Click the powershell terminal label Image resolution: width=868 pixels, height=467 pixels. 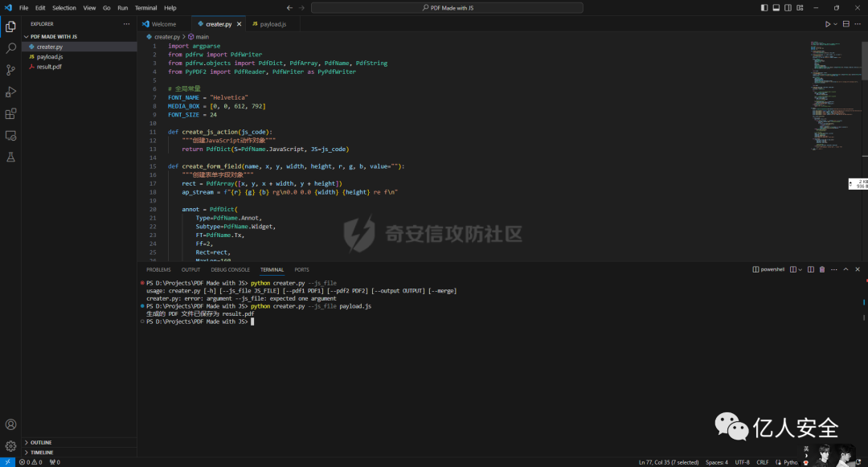768,269
